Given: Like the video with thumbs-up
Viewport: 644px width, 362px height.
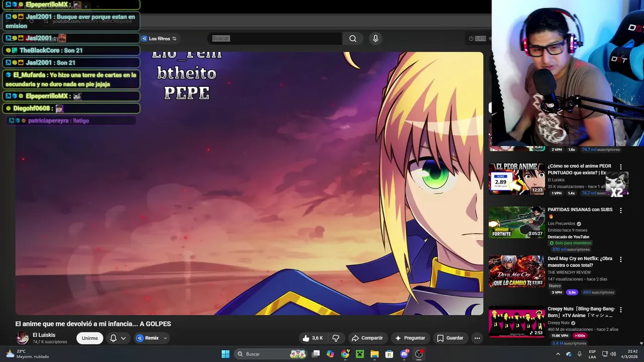Looking at the screenshot, I should [x=312, y=338].
